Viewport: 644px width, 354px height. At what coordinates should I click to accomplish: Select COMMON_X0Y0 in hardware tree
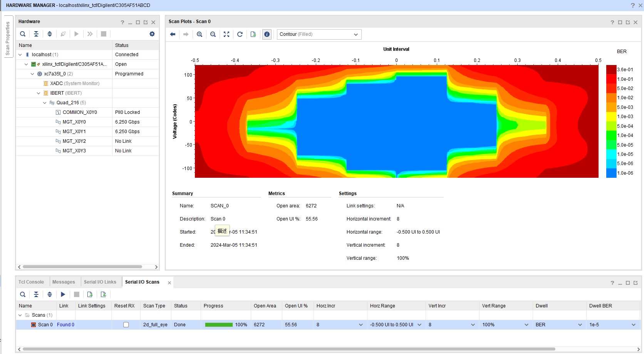point(80,112)
